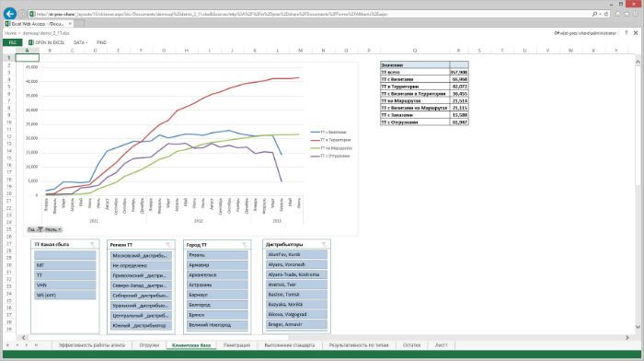Image resolution: width=644 pixels, height=361 pixels.
Task: Click the browser forward arrow button
Action: pos(23,14)
